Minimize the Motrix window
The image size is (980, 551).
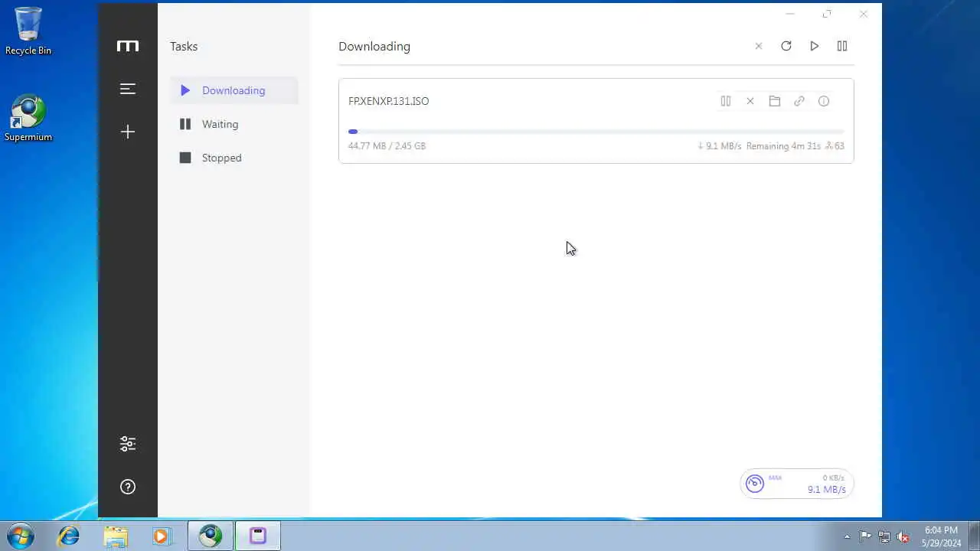pyautogui.click(x=790, y=14)
